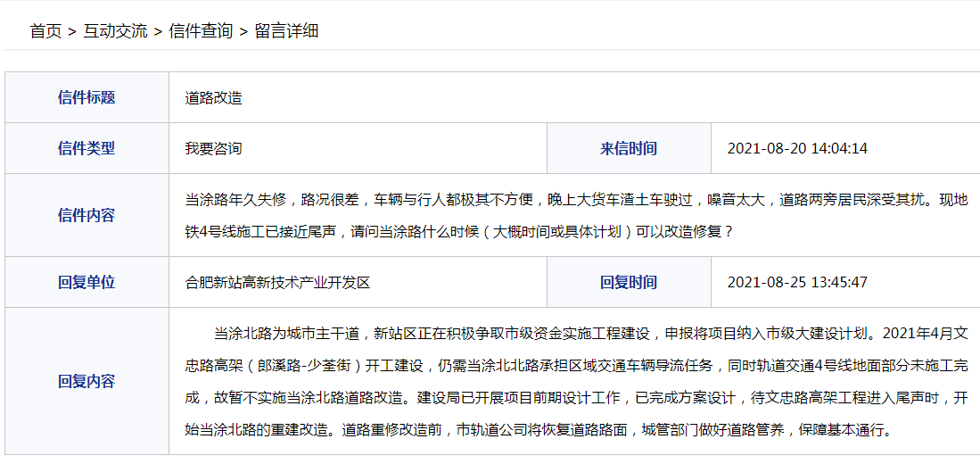Click the 回复内容 label cell

point(86,381)
